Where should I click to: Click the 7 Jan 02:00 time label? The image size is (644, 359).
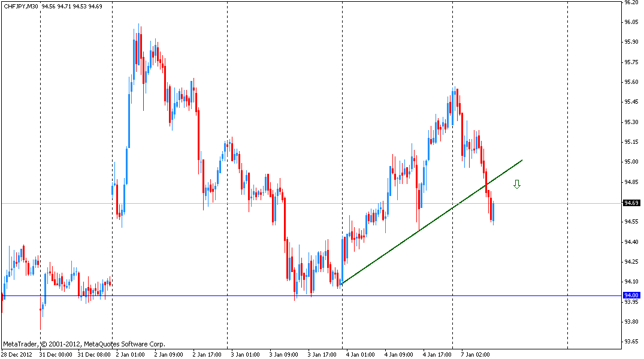pyautogui.click(x=475, y=354)
